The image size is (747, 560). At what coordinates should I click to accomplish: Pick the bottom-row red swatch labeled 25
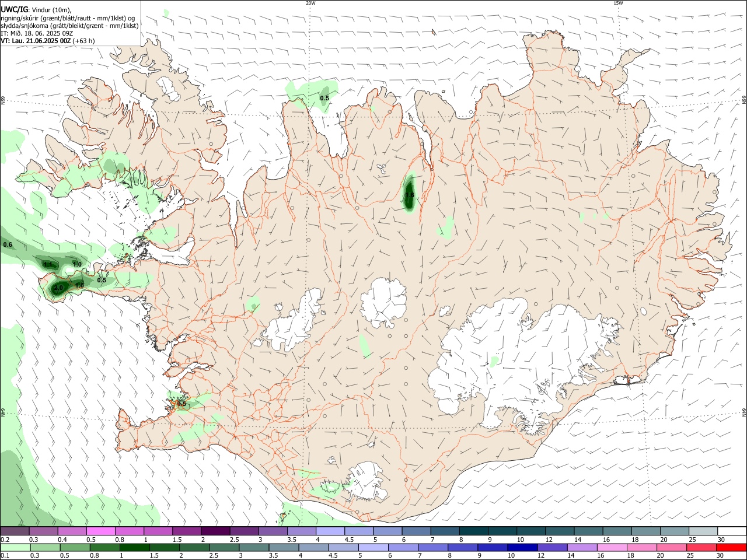tap(701, 548)
